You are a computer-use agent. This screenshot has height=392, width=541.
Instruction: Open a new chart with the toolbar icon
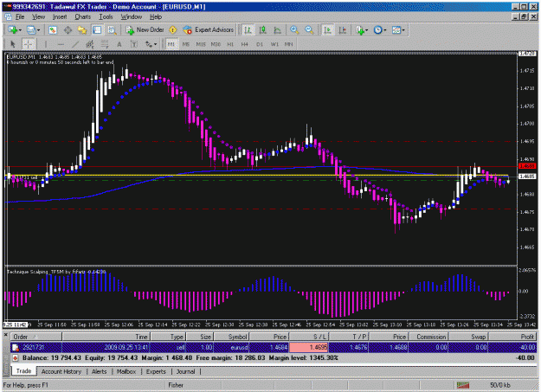[x=12, y=30]
